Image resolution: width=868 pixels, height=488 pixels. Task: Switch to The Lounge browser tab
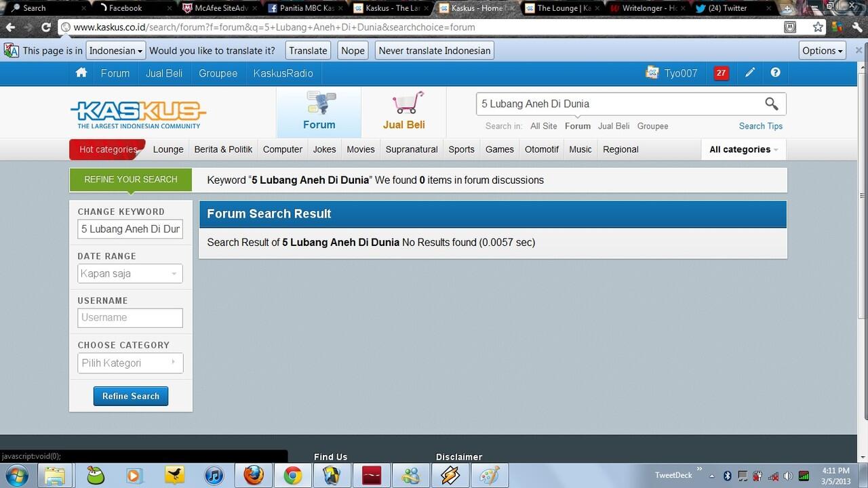pos(562,8)
